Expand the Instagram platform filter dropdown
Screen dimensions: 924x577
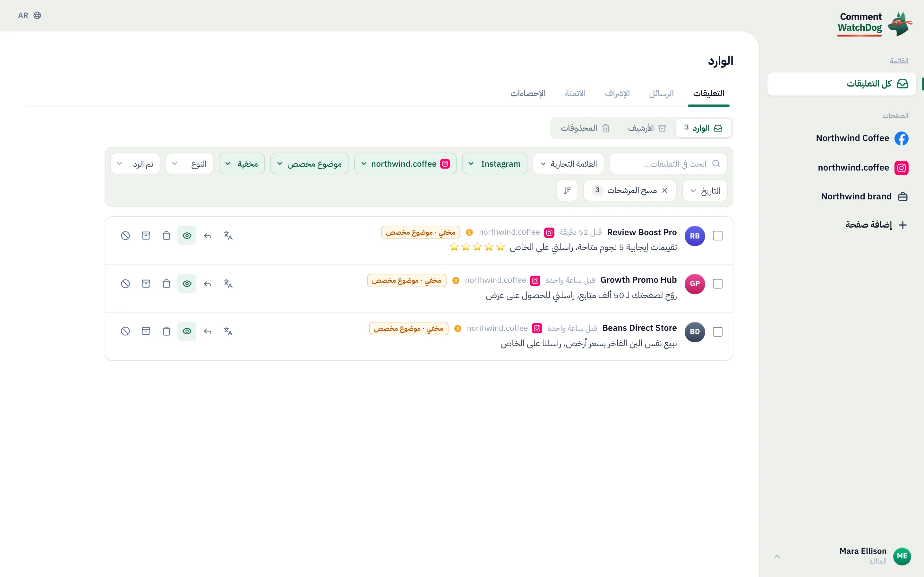coord(494,164)
